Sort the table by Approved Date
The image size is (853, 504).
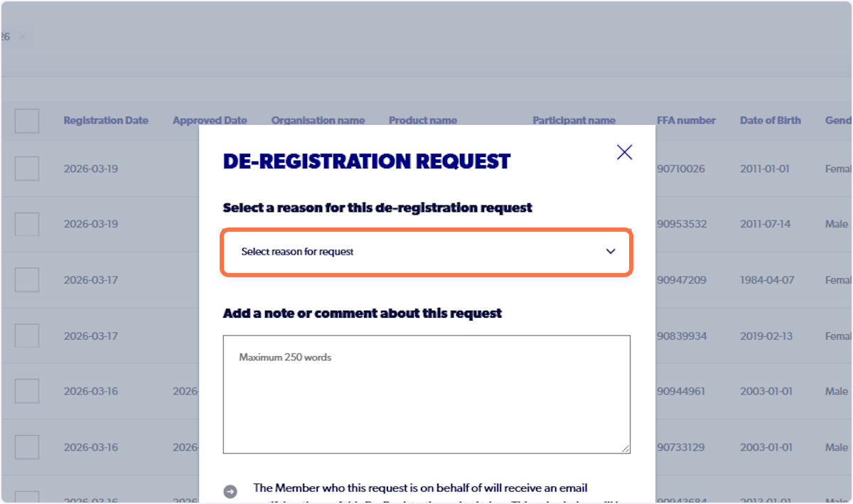(x=210, y=120)
